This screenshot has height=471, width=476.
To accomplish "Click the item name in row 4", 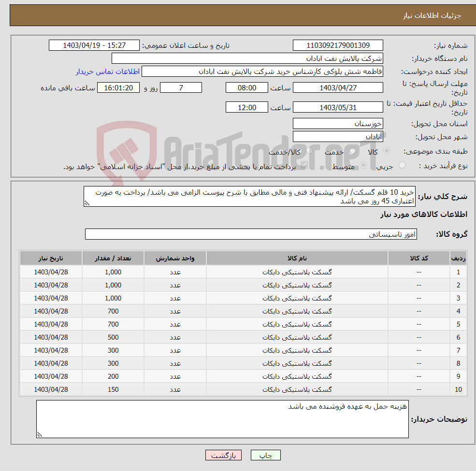I will pyautogui.click(x=297, y=312).
